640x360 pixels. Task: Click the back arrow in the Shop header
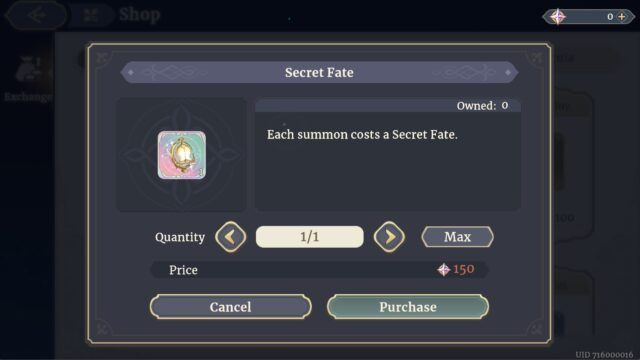[36, 16]
